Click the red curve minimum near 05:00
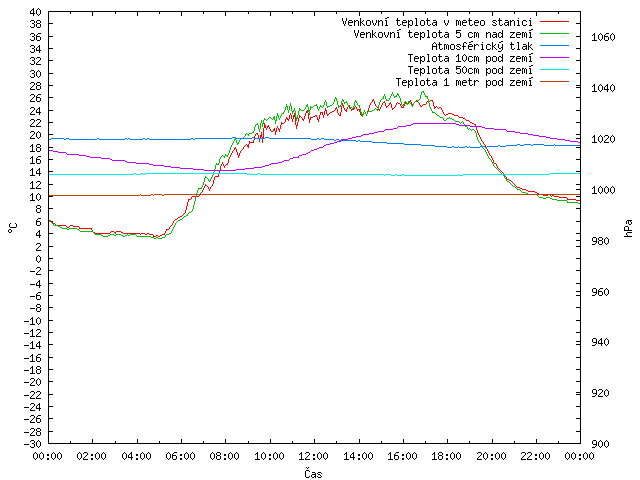Screen dimensions: 640x480 tap(158, 236)
